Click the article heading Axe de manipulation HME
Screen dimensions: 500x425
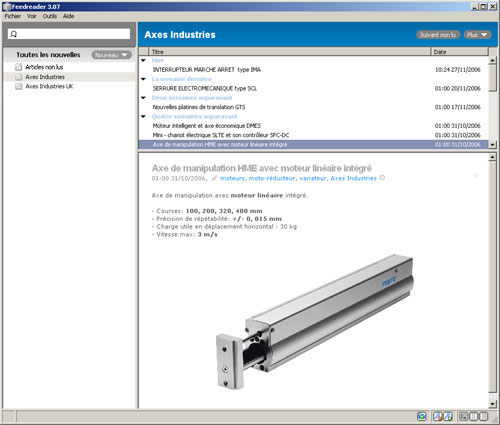pos(262,168)
